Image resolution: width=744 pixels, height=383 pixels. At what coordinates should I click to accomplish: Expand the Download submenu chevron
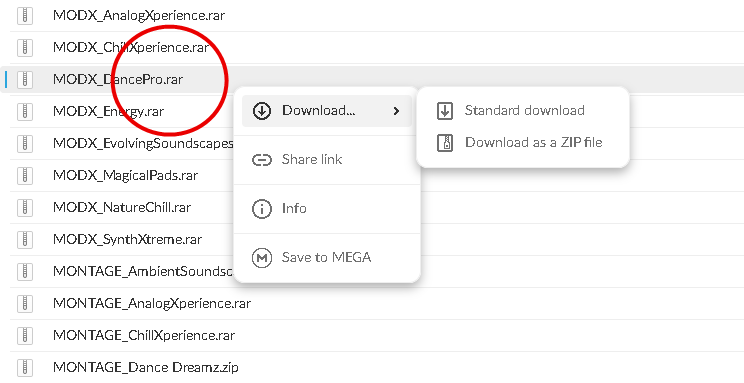click(x=396, y=111)
